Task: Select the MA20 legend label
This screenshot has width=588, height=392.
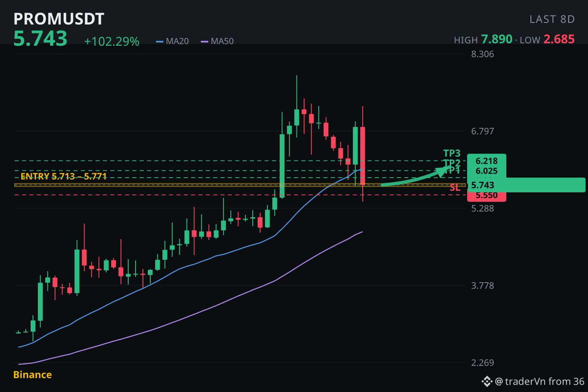Action: pyautogui.click(x=177, y=41)
